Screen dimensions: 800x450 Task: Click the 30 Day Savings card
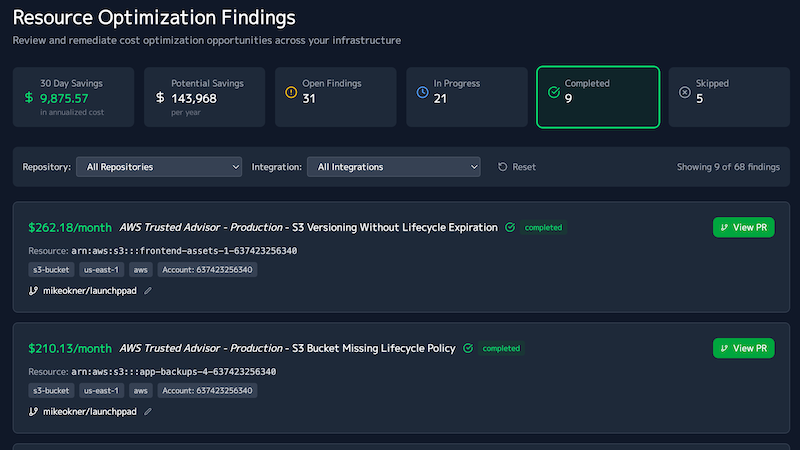point(74,97)
